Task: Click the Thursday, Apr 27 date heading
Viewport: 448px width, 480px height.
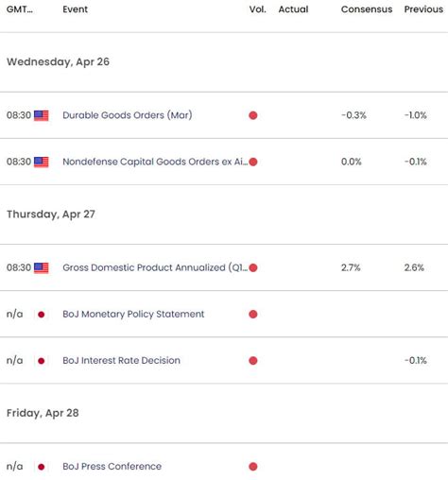Action: [51, 214]
